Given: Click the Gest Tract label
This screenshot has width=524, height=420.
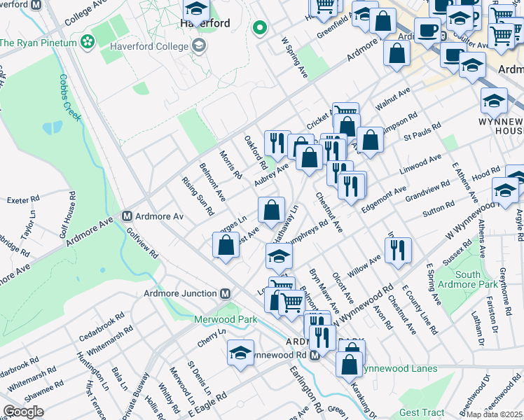Looking at the screenshot, I should click(x=422, y=413).
